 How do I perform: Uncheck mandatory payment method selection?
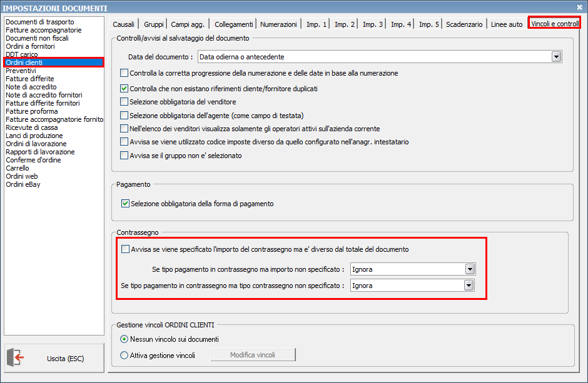coord(125,204)
